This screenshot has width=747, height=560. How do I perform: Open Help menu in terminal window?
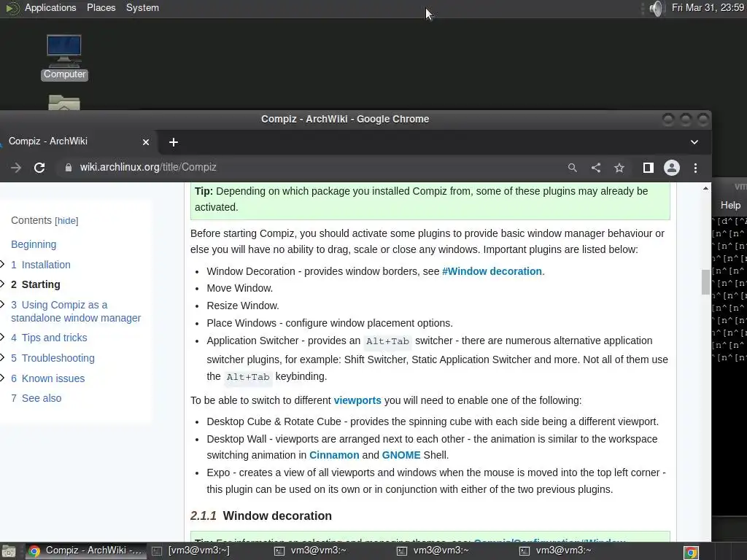[730, 205]
